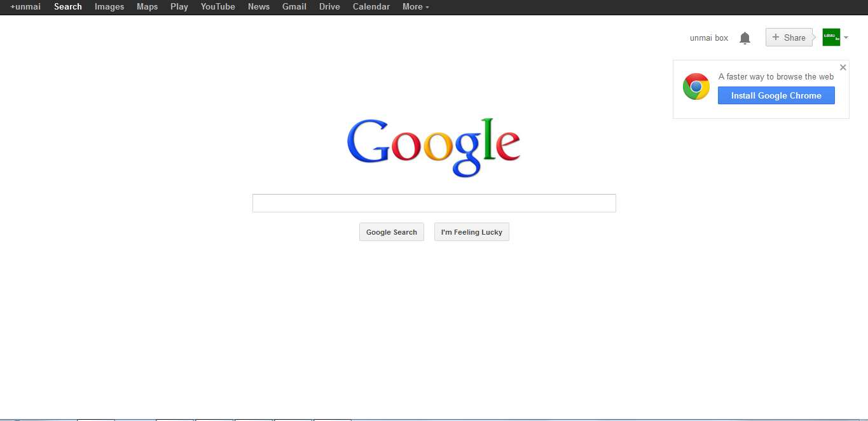868x421 pixels.
Task: Focus the Google search input field
Action: coord(434,203)
